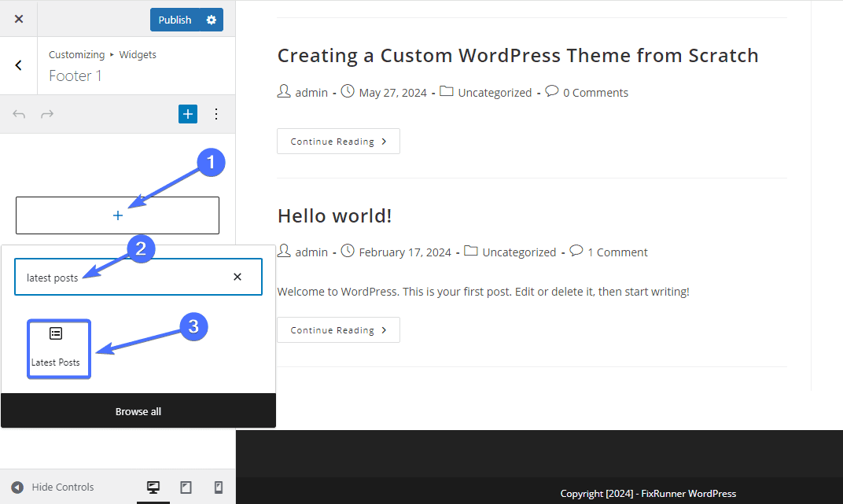Switch to desktop preview device icon
The width and height of the screenshot is (843, 504).
point(153,487)
